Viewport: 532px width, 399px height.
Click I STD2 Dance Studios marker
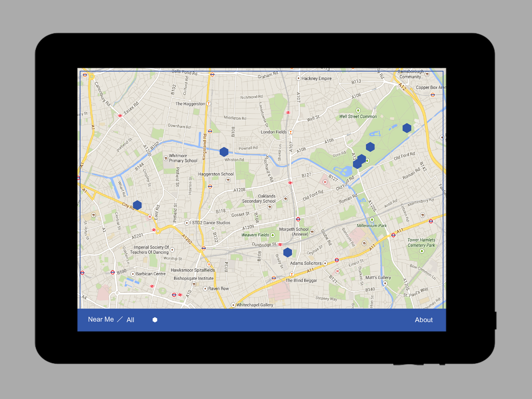point(187,223)
